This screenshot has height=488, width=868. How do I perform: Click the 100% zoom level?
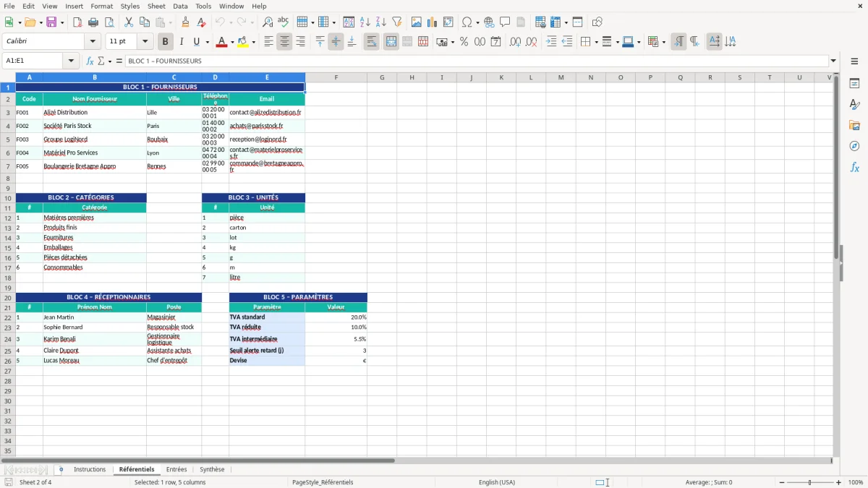[x=856, y=482]
